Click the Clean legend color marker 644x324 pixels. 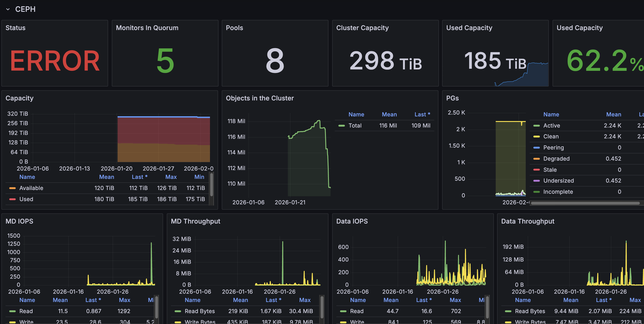[x=536, y=137]
